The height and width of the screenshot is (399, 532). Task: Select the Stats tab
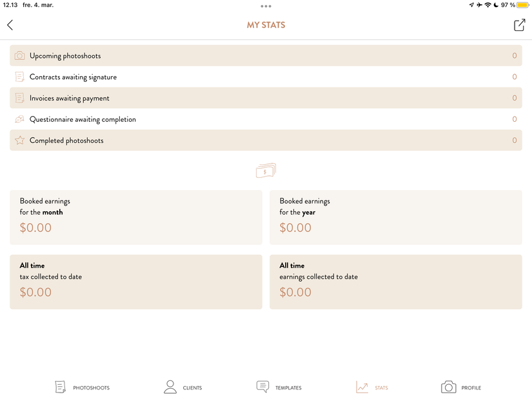click(x=372, y=387)
